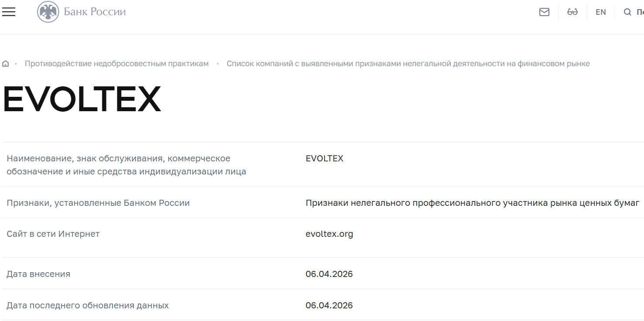Open search via the magnifier icon
Viewport: 644px width, 321px height.
(627, 12)
